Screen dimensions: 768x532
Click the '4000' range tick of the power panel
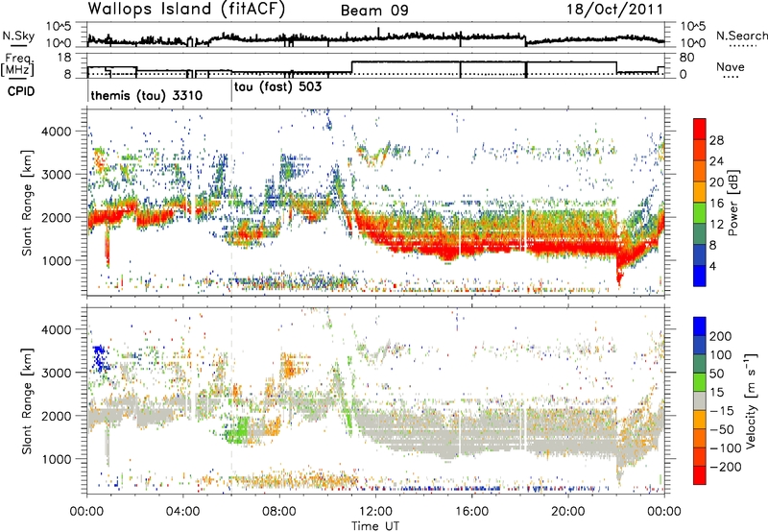(56, 132)
